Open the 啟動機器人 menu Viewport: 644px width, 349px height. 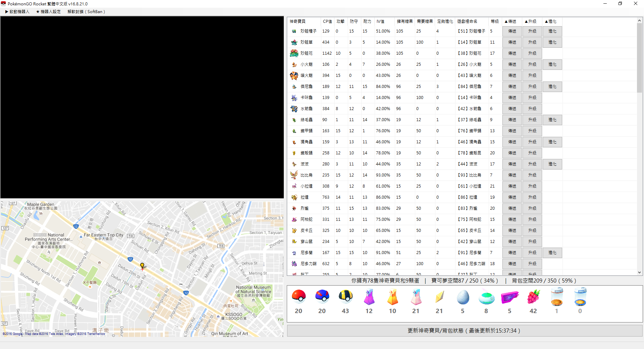pos(17,12)
